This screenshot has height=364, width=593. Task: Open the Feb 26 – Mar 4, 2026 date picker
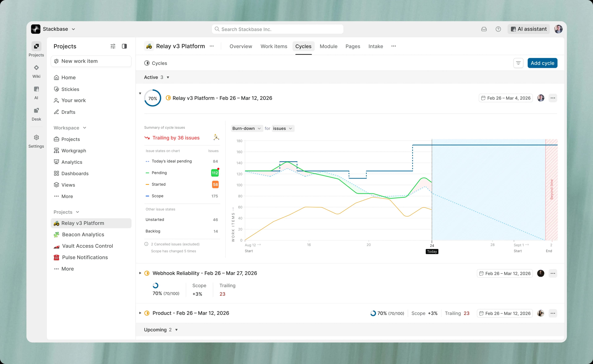pyautogui.click(x=506, y=98)
